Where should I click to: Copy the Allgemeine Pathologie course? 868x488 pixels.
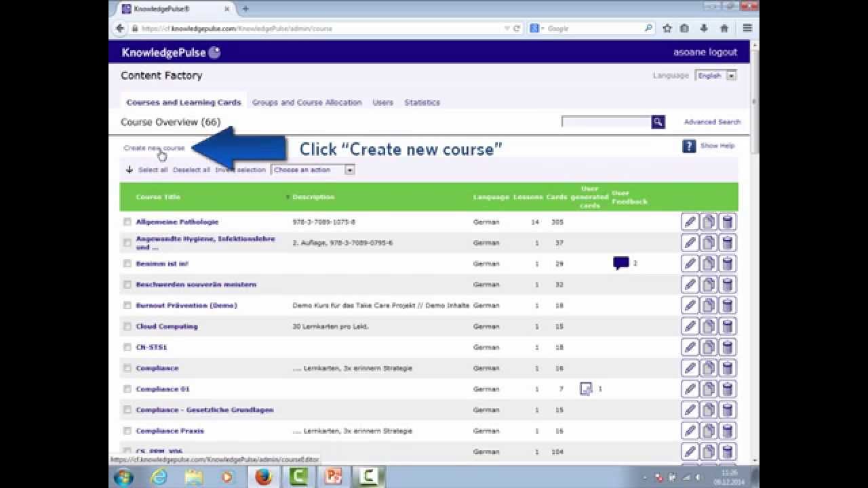click(x=709, y=222)
